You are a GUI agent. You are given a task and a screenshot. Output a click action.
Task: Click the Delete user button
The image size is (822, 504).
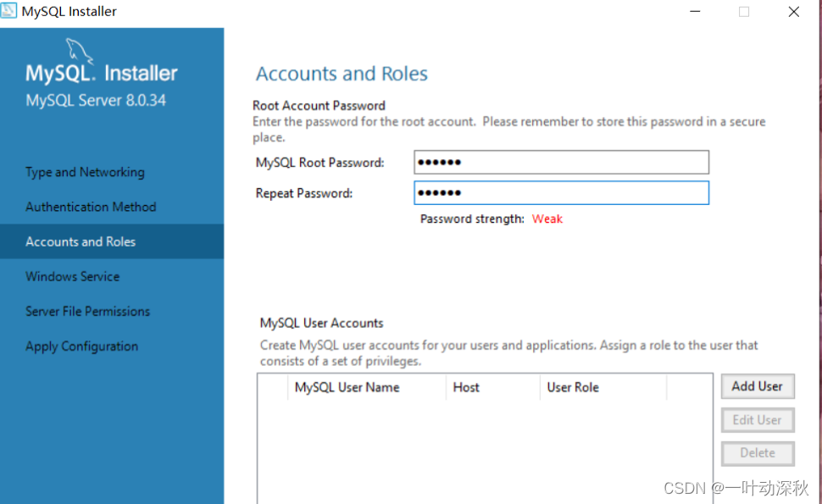point(758,453)
